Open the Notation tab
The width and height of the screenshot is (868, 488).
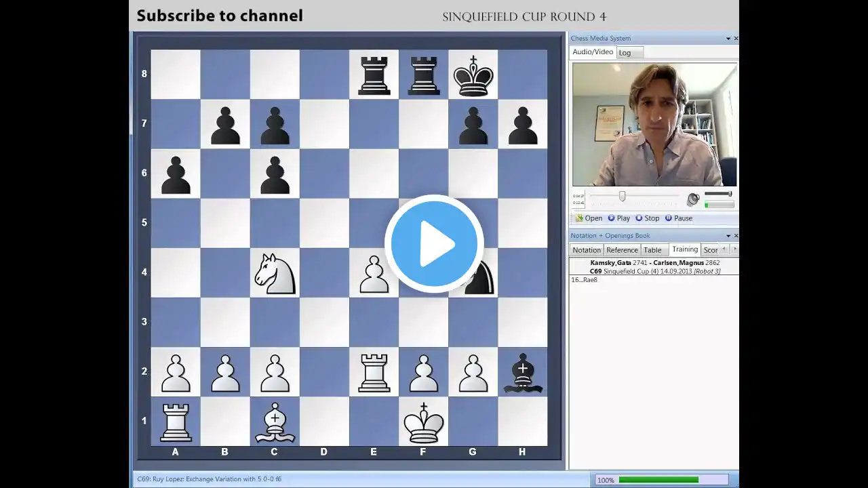(587, 250)
